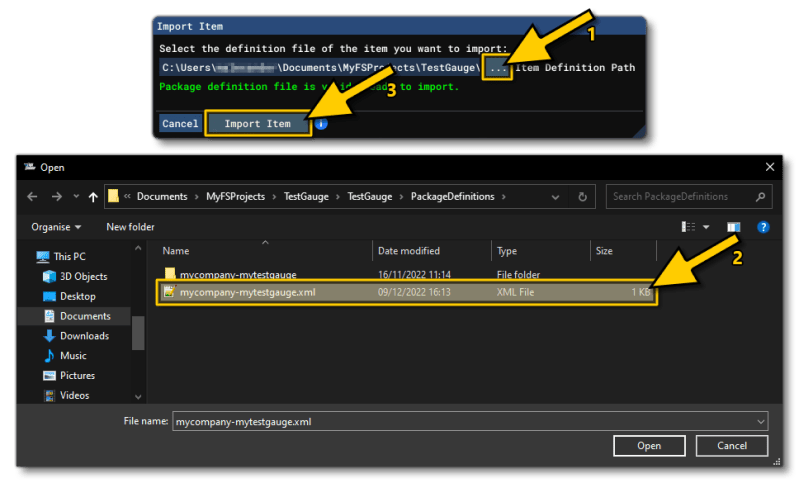Select the Documents breadcrumb in address bar
Viewport: 799px width, 483px height.
point(162,197)
